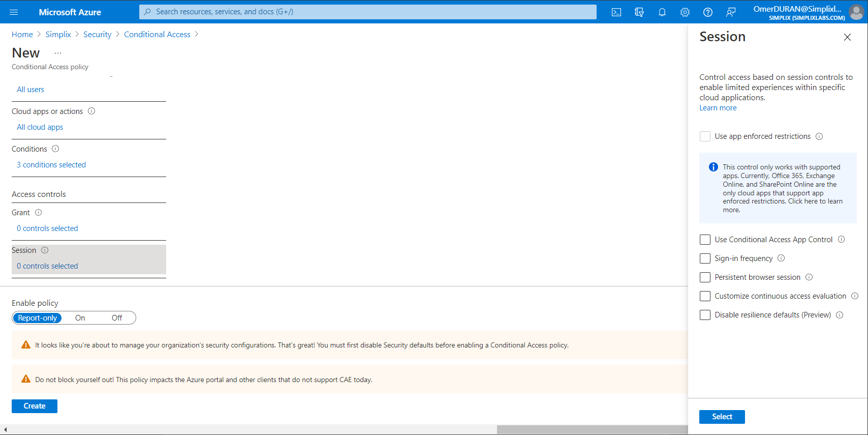
Task: Go to Conditional Access breadcrumb
Action: pyautogui.click(x=157, y=34)
